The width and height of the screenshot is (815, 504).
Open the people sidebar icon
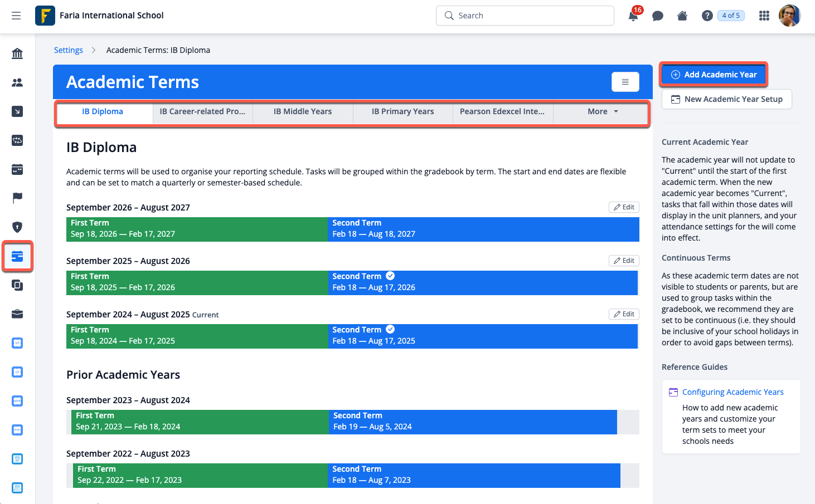point(17,82)
